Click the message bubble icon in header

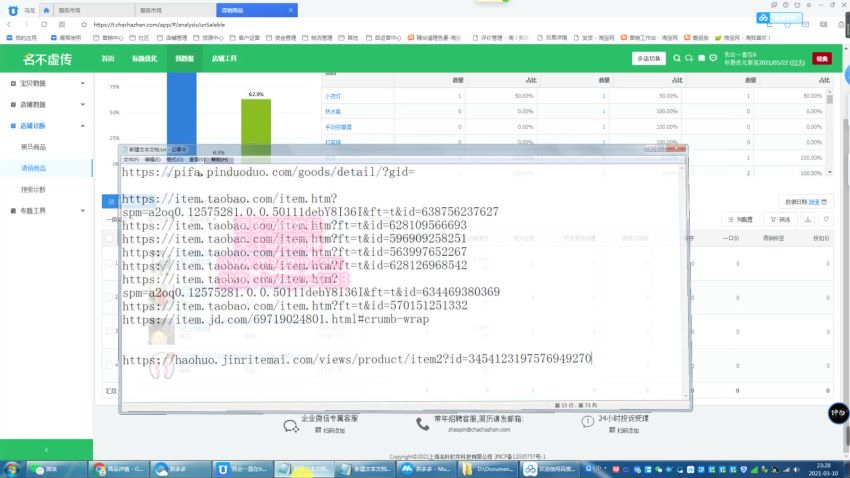[713, 58]
